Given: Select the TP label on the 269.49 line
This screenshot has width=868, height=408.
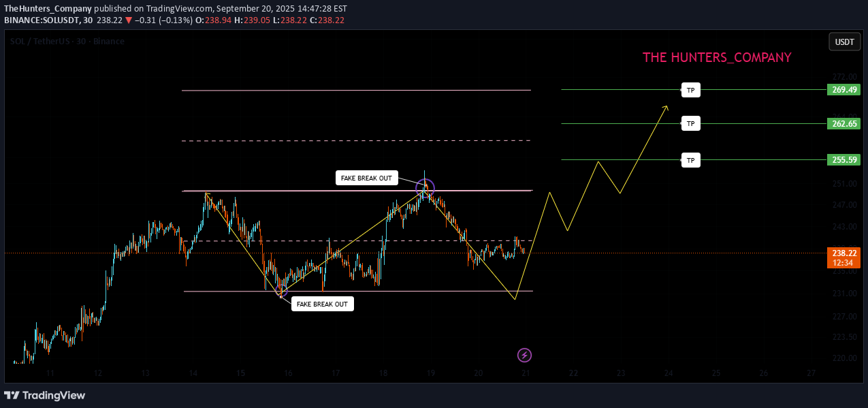Looking at the screenshot, I should (x=690, y=89).
